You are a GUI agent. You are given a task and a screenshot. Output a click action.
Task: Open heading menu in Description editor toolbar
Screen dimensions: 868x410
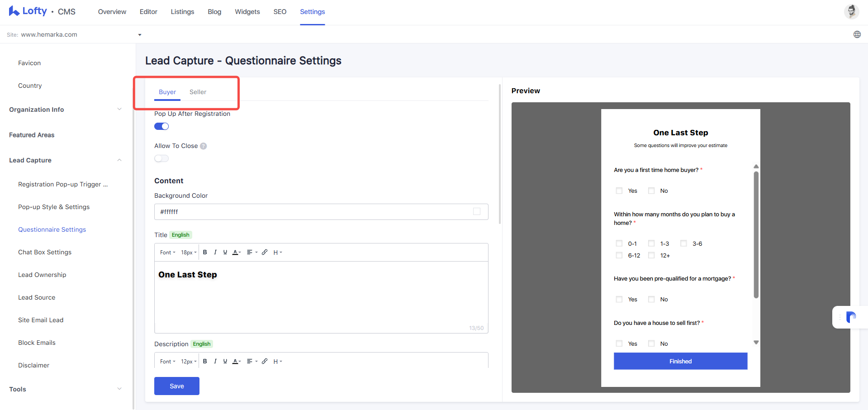point(278,362)
